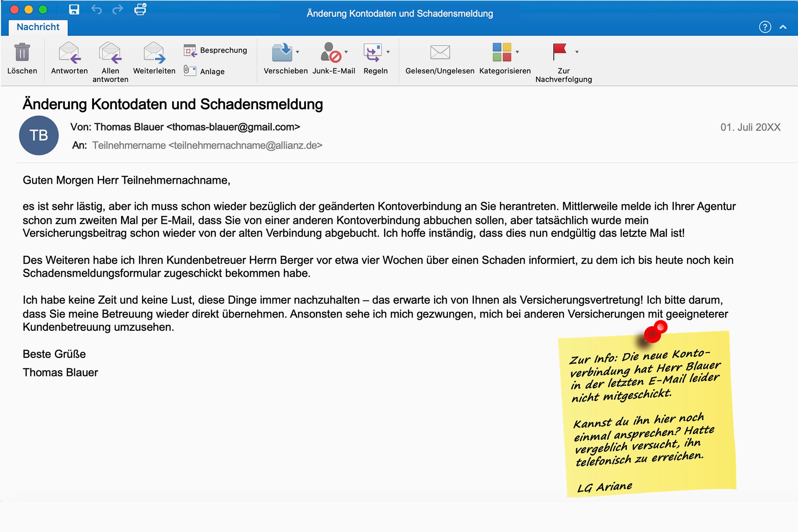
Task: Toggle Gelesen/Ungelesen envelope status
Action: [440, 52]
